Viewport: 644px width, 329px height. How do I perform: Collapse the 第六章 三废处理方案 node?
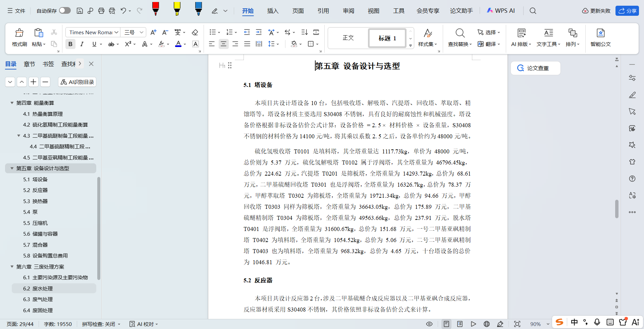[x=12, y=267]
